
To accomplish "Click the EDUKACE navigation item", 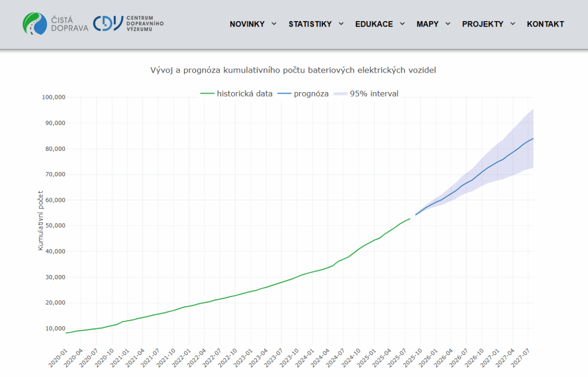I will pyautogui.click(x=374, y=24).
